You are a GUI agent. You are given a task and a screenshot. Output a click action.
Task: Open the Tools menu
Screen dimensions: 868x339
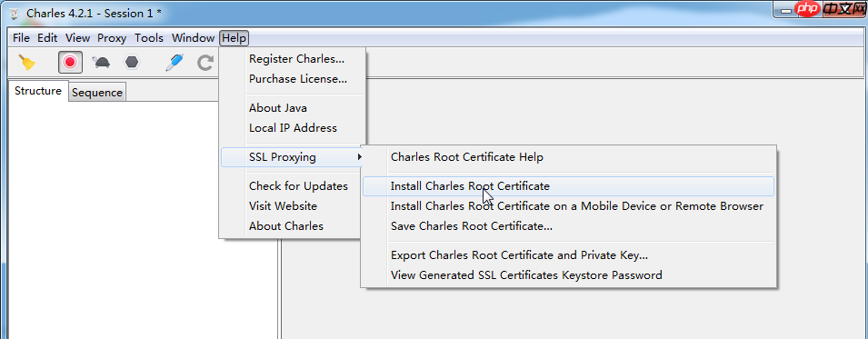pos(149,38)
